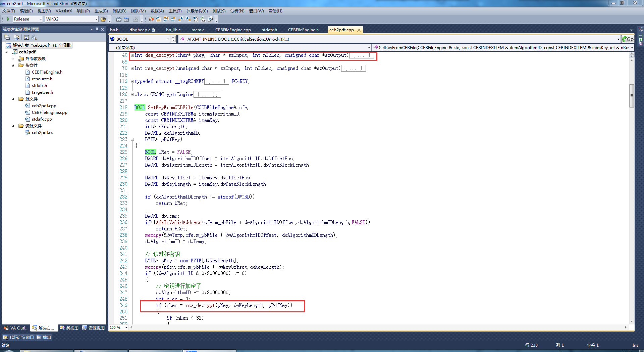Expand collapsed CRC4CryptoEngine class at line 126
The height and width of the screenshot is (352, 644).
tap(132, 94)
